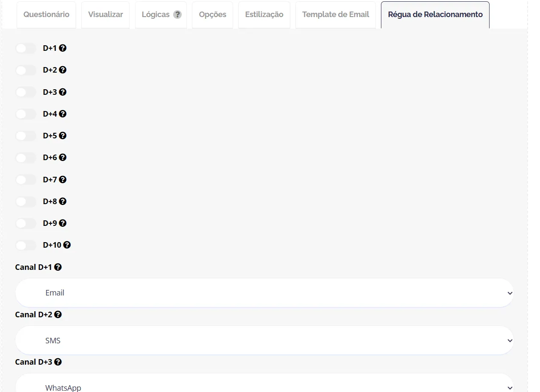
Task: Activate the D+8 toggle switch
Action: pyautogui.click(x=26, y=202)
